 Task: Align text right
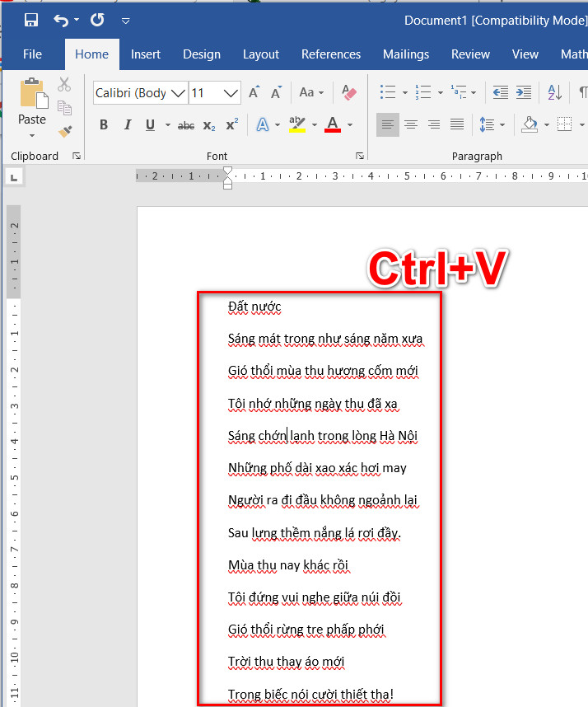click(434, 124)
